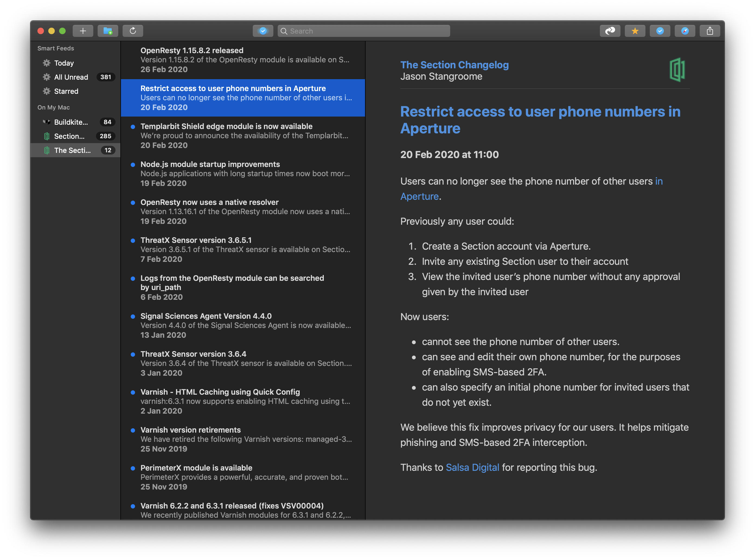Select 'Restrict access to user phone numbers' list item
This screenshot has height=560, width=755.
[x=243, y=98]
